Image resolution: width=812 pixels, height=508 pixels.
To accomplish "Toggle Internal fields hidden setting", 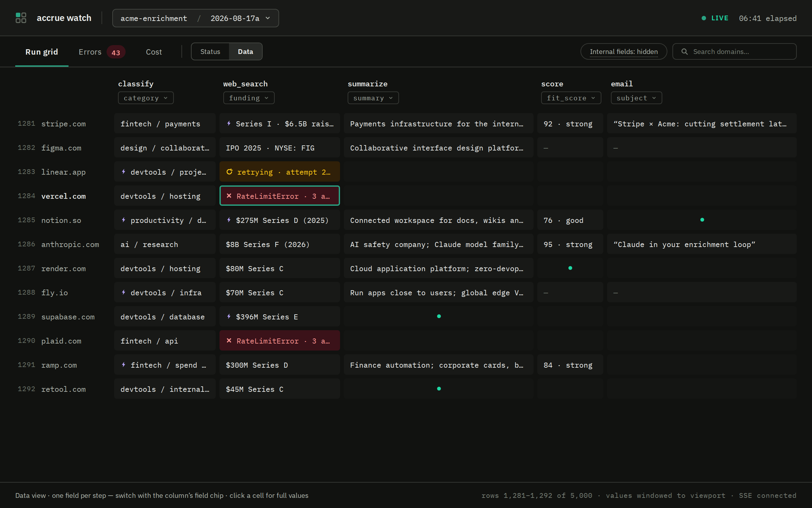I will [624, 51].
